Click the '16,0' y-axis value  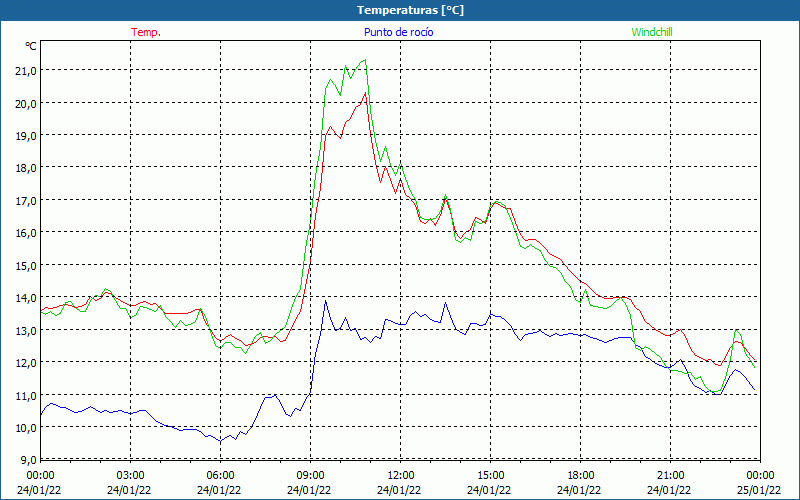pyautogui.click(x=26, y=233)
